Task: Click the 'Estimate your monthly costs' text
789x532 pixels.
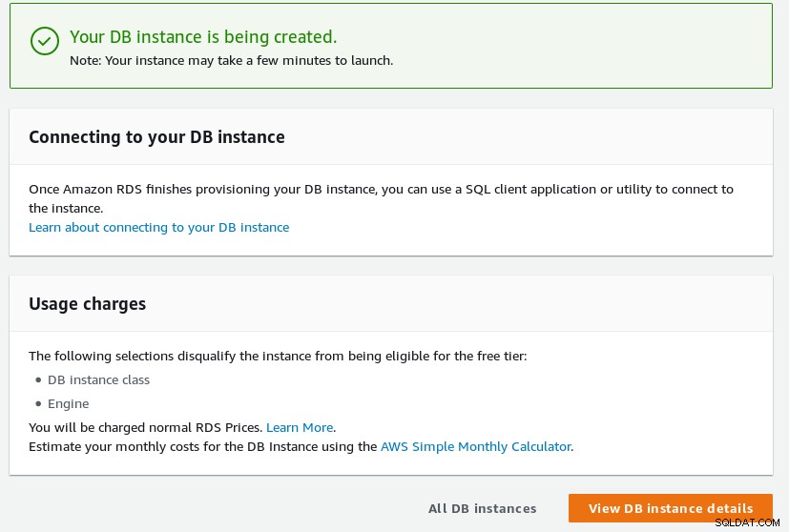Action: click(203, 446)
